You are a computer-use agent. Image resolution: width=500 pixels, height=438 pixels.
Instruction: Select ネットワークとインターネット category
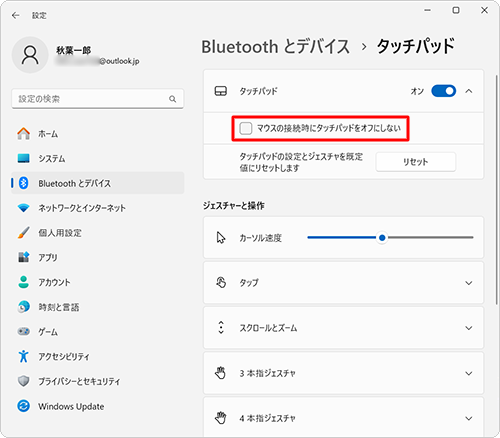[x=98, y=208]
